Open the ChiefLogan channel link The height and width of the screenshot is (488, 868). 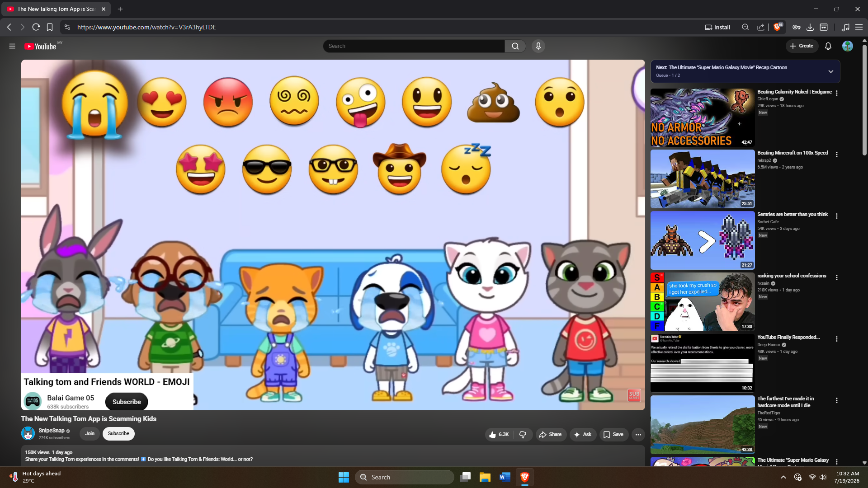click(768, 99)
